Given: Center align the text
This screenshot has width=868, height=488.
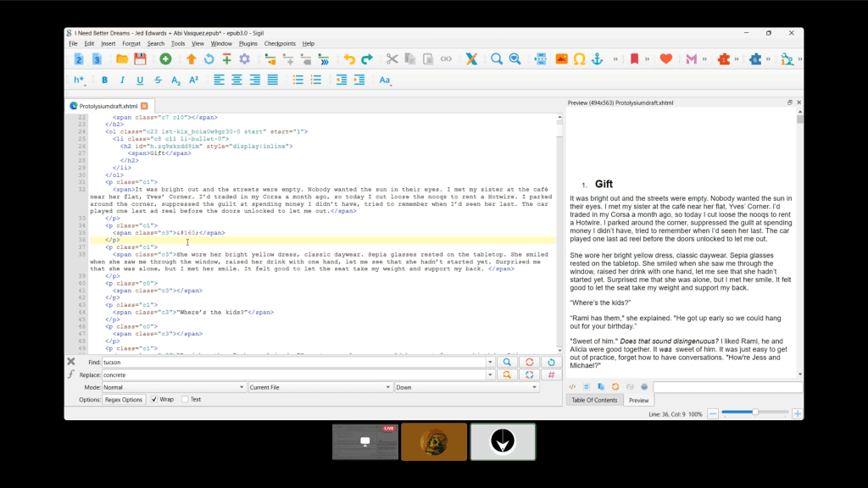Looking at the screenshot, I should pos(236,80).
